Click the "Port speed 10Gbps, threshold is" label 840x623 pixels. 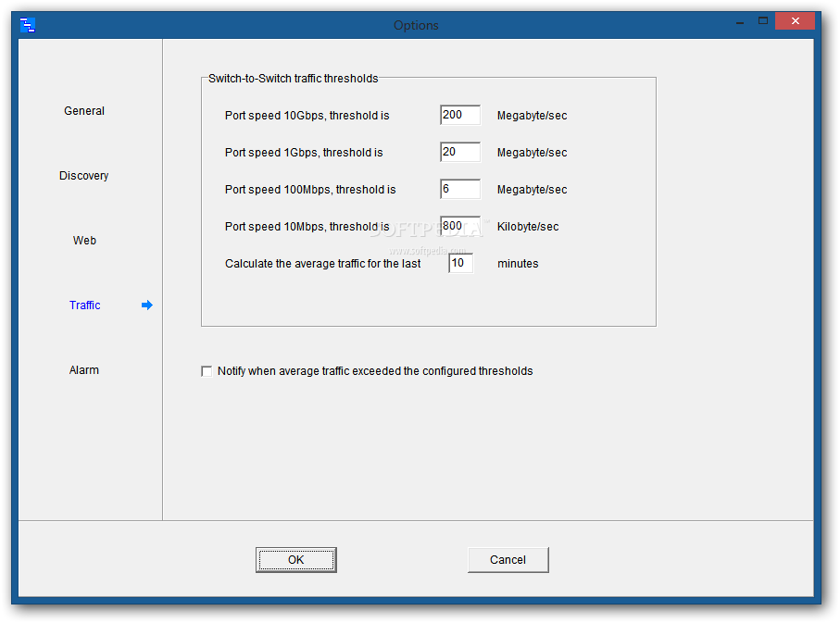(307, 116)
